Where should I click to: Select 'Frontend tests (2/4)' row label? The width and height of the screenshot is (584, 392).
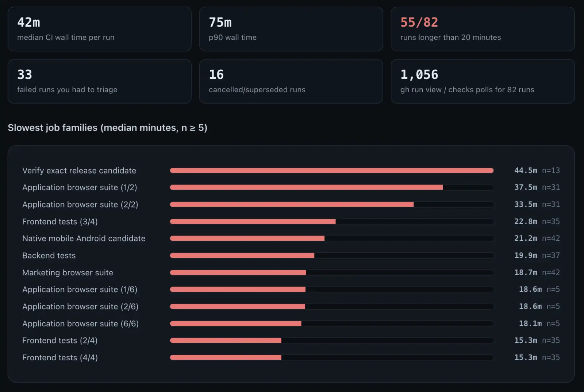pyautogui.click(x=60, y=341)
